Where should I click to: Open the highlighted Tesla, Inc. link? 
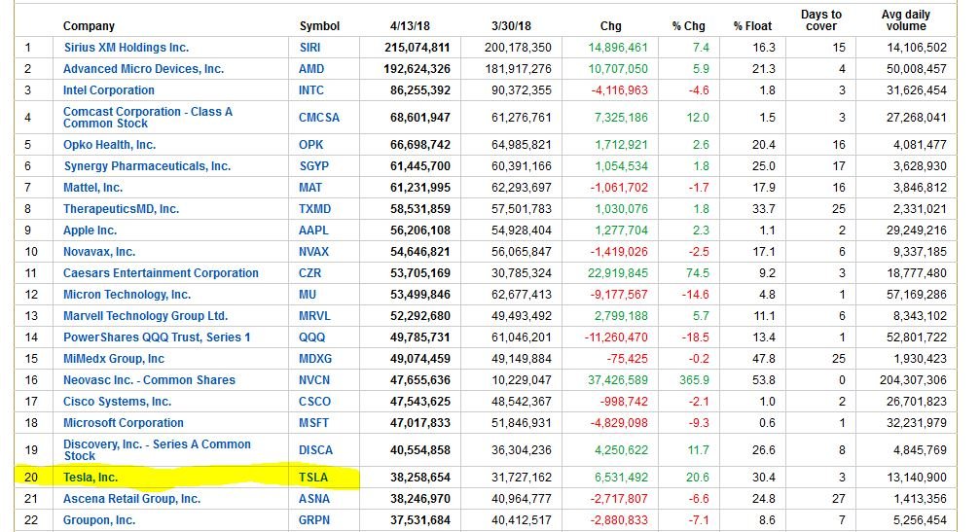91,478
